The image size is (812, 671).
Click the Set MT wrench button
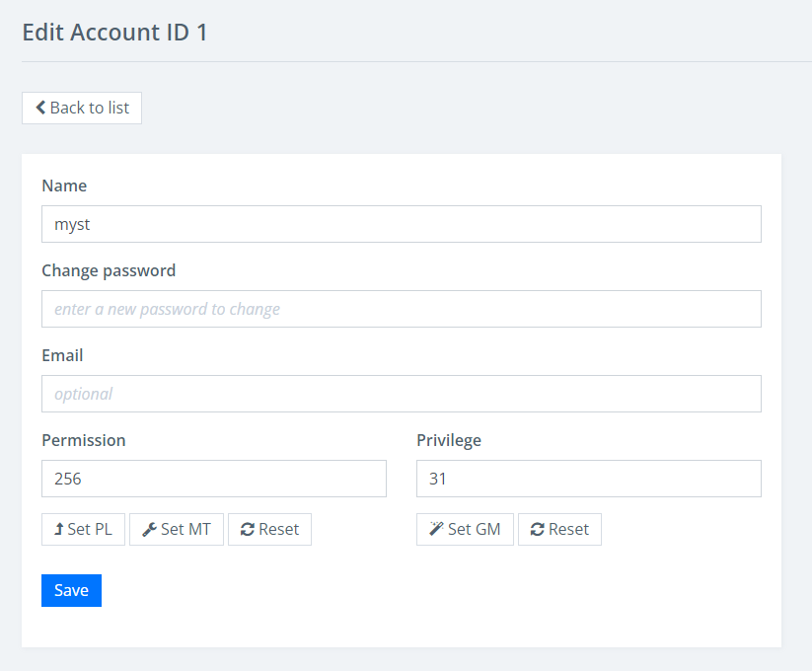[177, 529]
